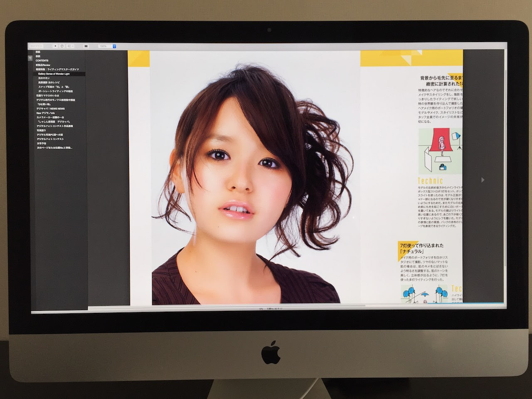Click the blue zoom stepper icon next to 150%

[115, 46]
